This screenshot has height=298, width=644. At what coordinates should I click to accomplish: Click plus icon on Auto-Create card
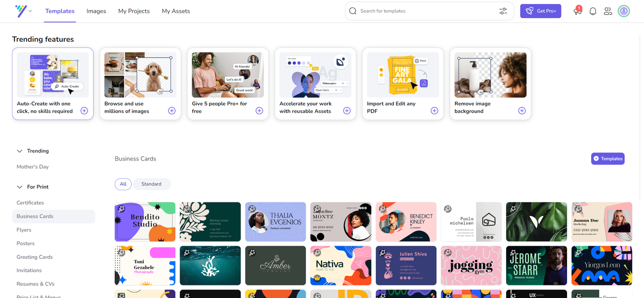(84, 111)
